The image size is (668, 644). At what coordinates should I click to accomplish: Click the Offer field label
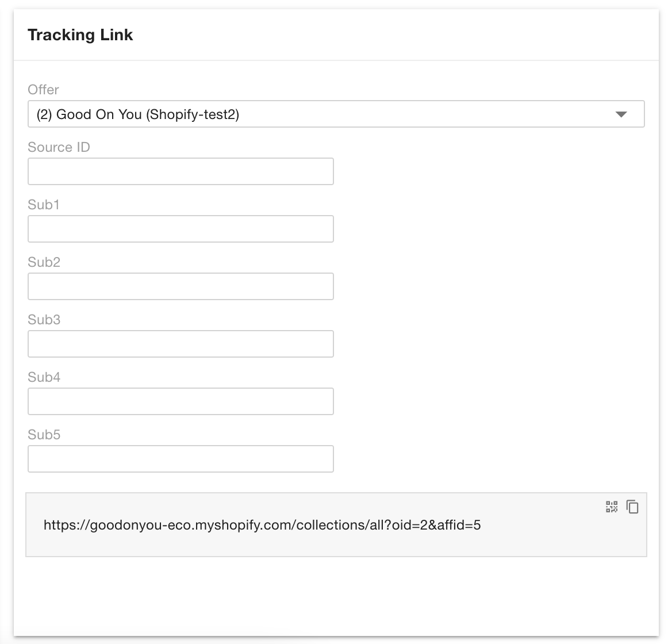click(x=43, y=90)
